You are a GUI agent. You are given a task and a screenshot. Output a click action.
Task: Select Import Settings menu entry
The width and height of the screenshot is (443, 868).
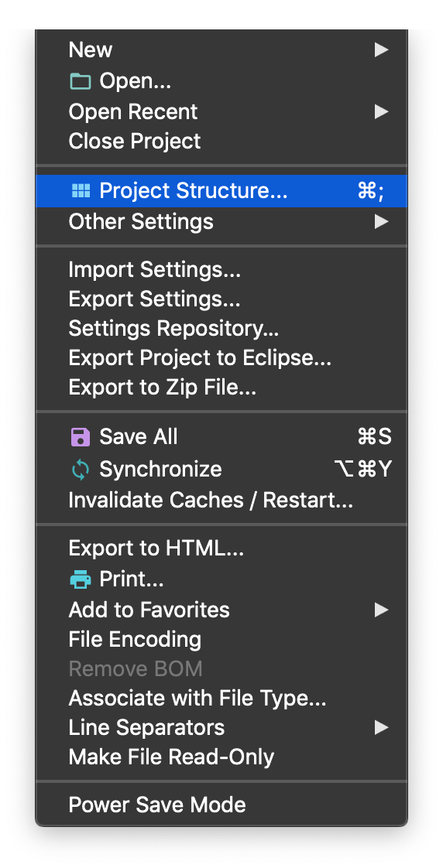[x=221, y=270]
